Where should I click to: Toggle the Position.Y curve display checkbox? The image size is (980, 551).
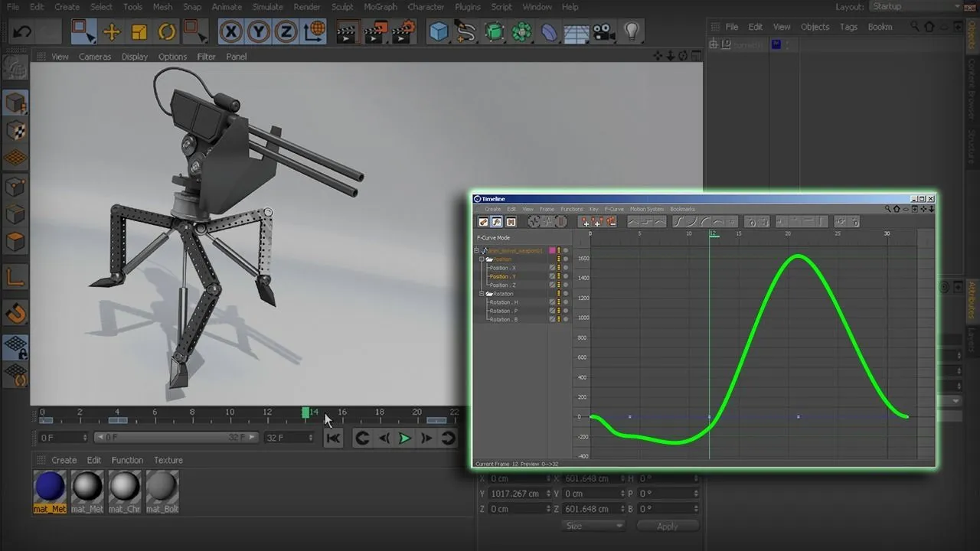pos(552,276)
